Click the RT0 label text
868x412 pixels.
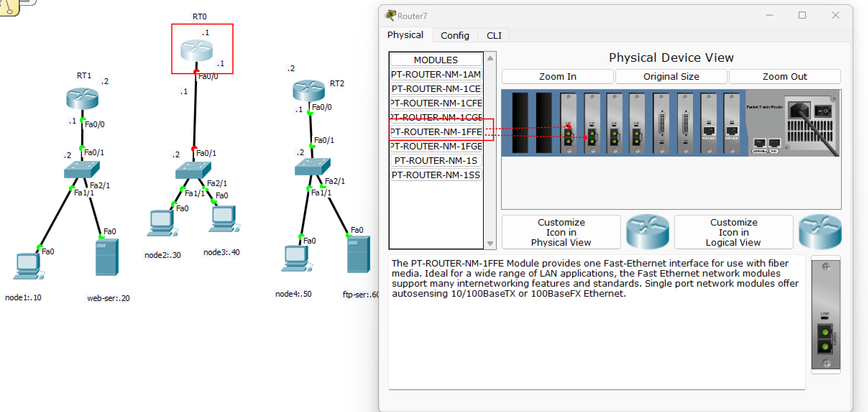point(199,17)
